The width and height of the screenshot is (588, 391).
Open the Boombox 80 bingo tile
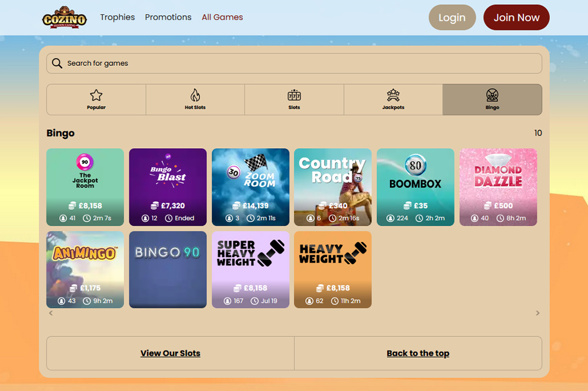point(416,187)
